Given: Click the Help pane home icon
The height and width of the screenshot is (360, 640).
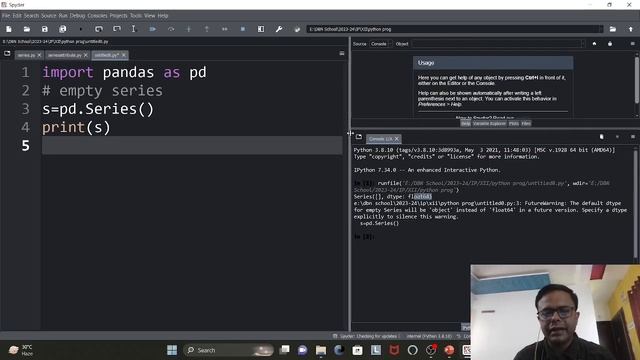Looking at the screenshot, I should [594, 44].
